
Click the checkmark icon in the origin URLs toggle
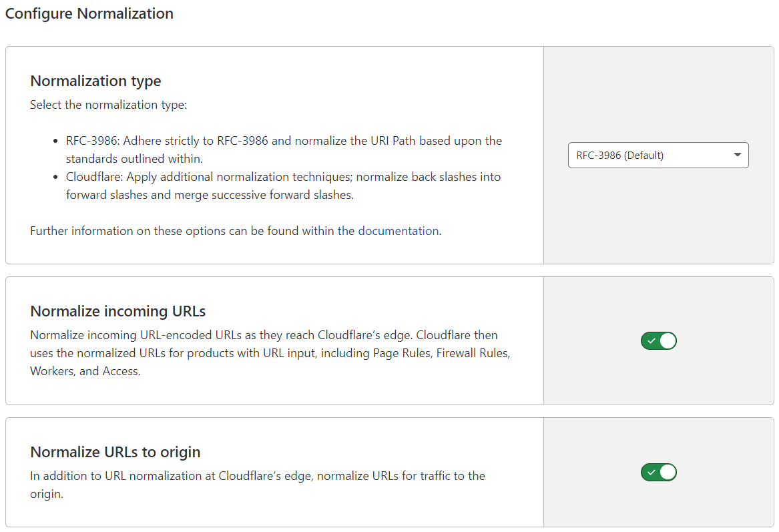pyautogui.click(x=652, y=472)
